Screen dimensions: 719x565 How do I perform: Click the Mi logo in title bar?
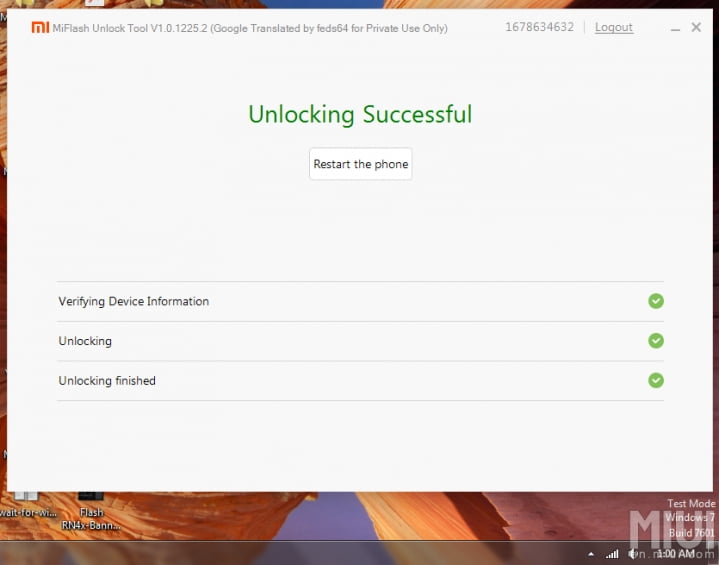pyautogui.click(x=40, y=28)
